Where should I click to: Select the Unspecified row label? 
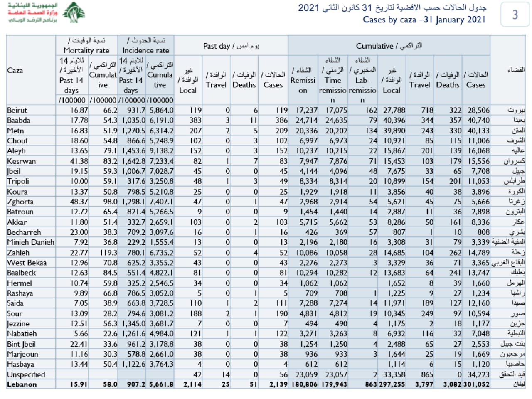[x=26, y=374]
